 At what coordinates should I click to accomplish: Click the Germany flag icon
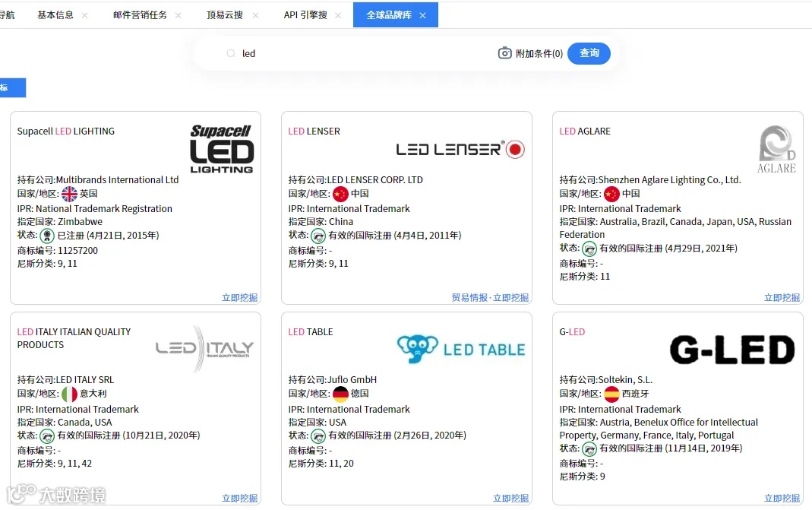[x=340, y=394]
